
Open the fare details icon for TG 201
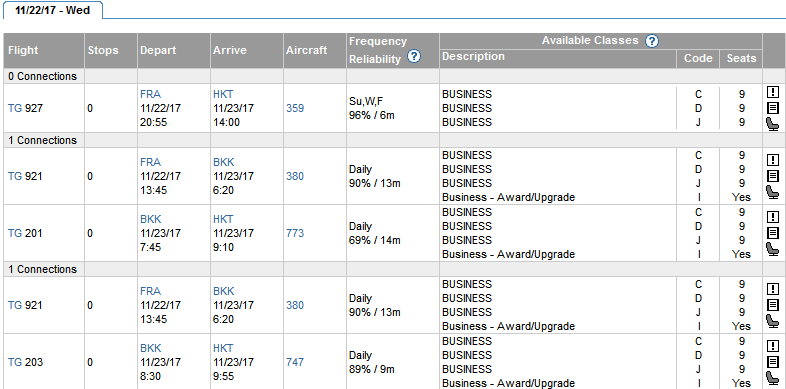[x=773, y=233]
